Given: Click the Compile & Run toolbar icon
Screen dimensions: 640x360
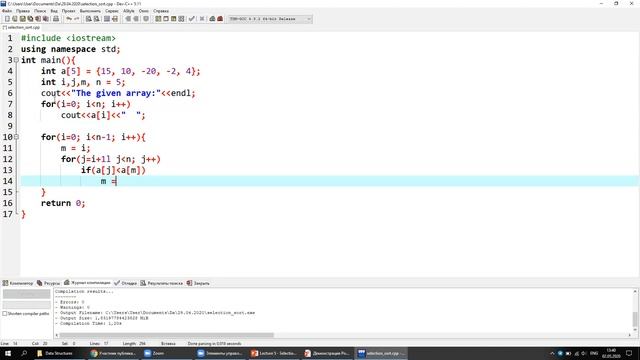Looking at the screenshot, I should [173, 19].
